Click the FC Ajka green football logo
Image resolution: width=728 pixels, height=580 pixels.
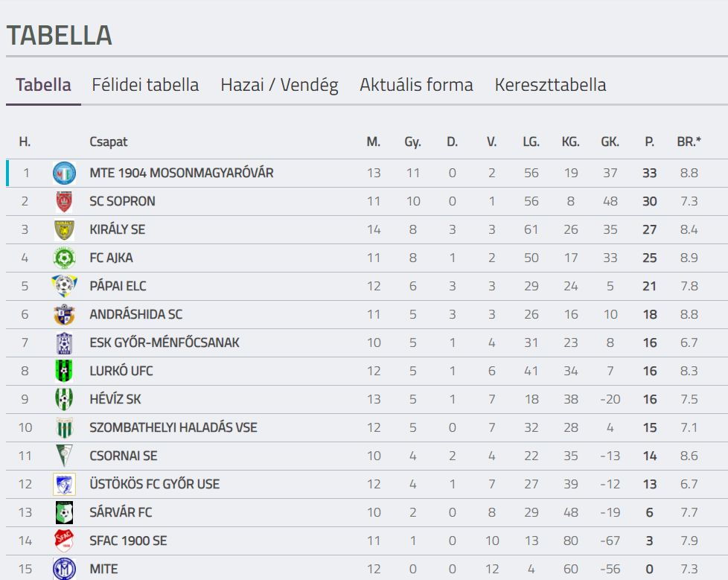click(64, 258)
